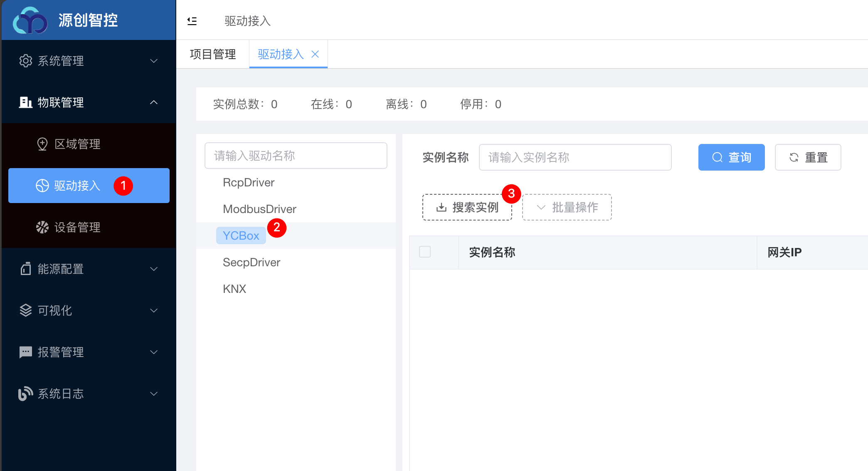Click the 系统日志 feed icon

(26, 394)
